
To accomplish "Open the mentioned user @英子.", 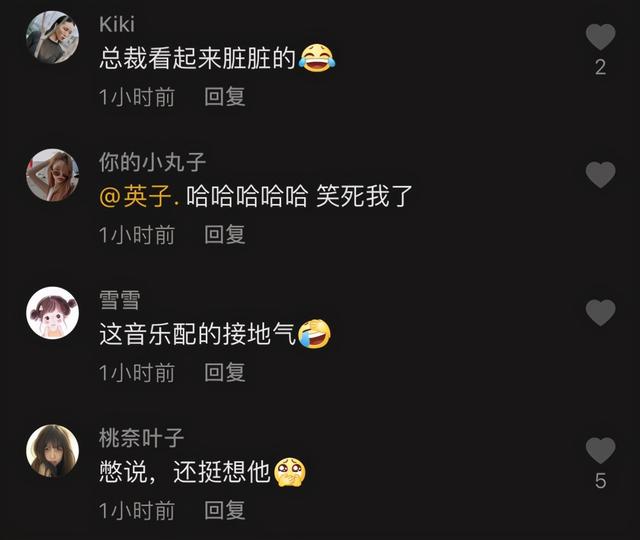I will [x=139, y=196].
